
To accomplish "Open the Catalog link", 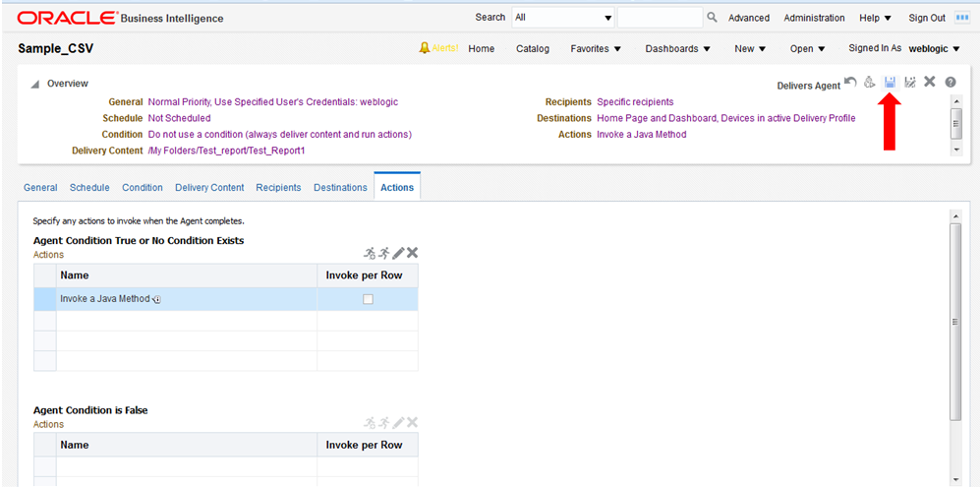I will pos(533,48).
